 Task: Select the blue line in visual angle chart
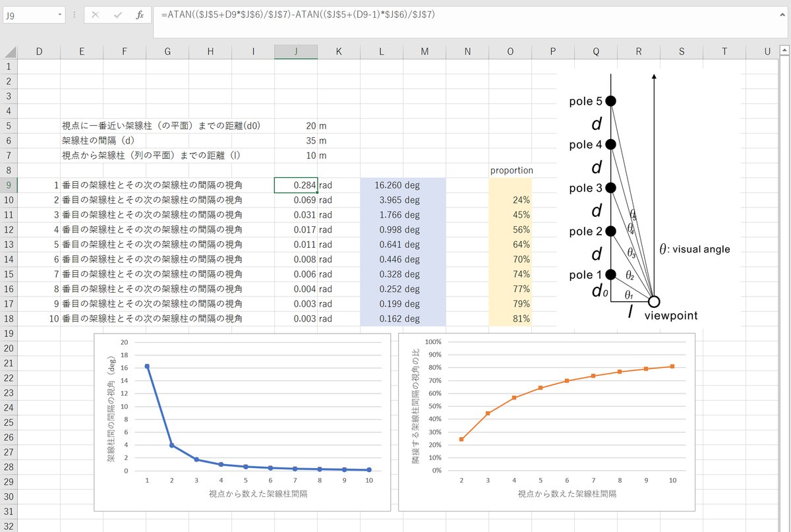pos(159,405)
